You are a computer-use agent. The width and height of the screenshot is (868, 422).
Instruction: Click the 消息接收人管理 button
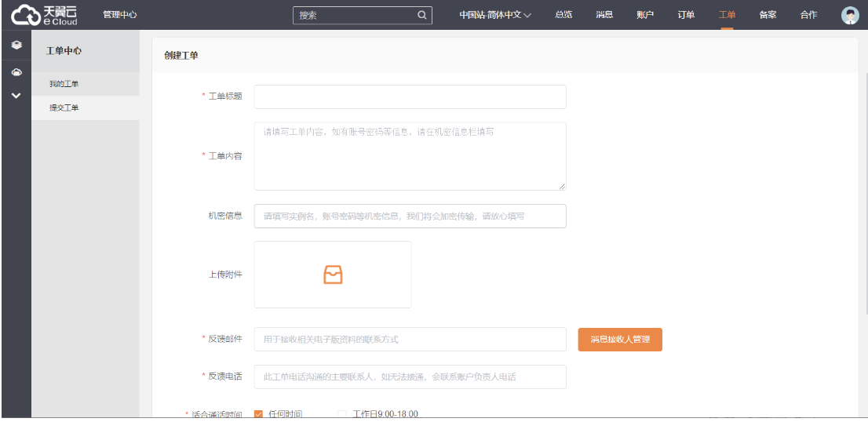(x=620, y=340)
